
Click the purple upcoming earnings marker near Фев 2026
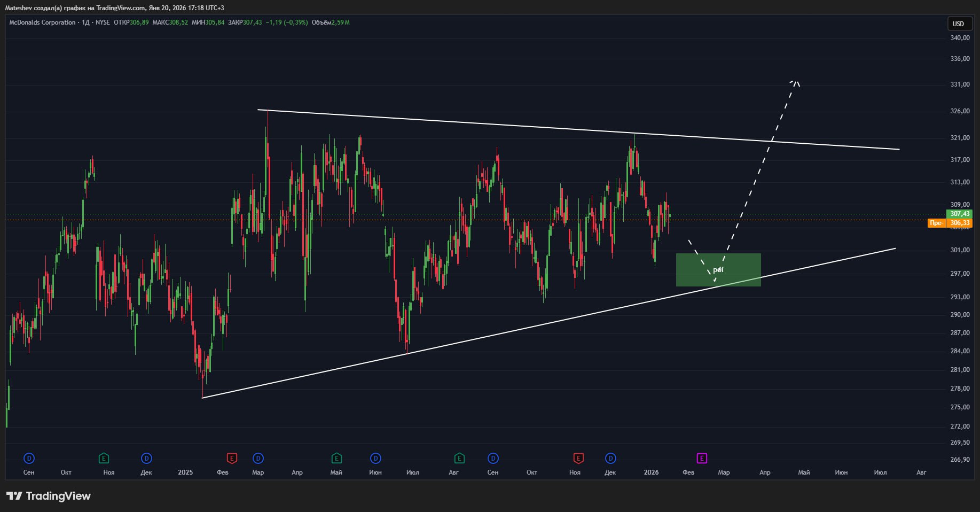(x=702, y=458)
